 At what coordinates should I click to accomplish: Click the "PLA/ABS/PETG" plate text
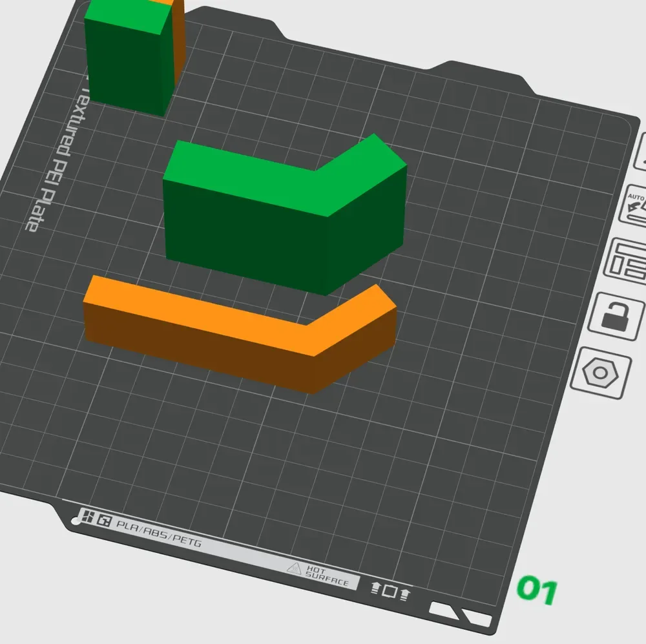click(x=159, y=534)
